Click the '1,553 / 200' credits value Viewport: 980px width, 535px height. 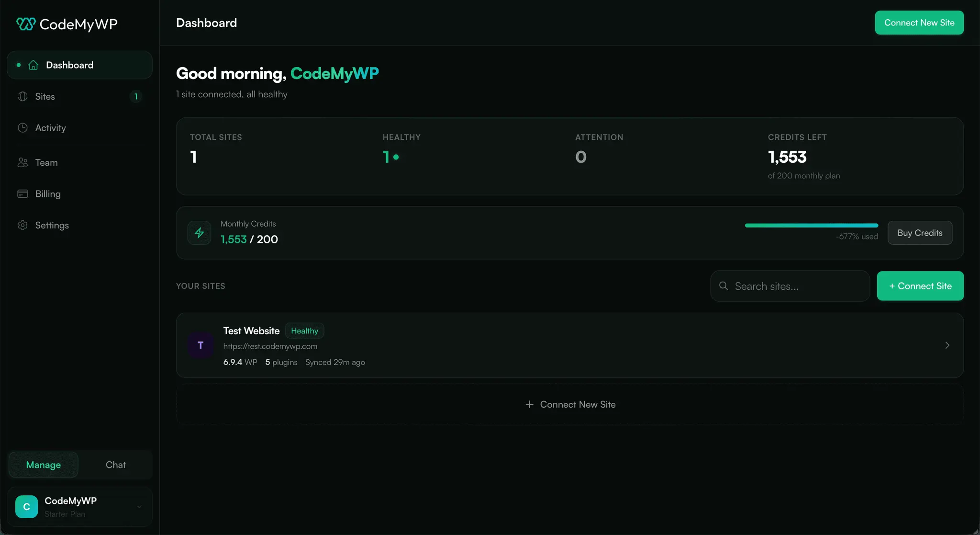[x=249, y=239]
